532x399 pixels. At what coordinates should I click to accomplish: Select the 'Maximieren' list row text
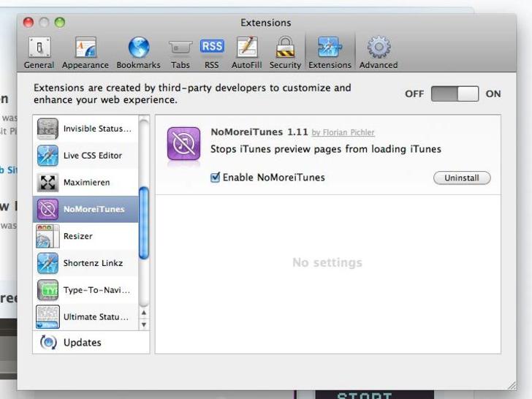click(x=86, y=182)
